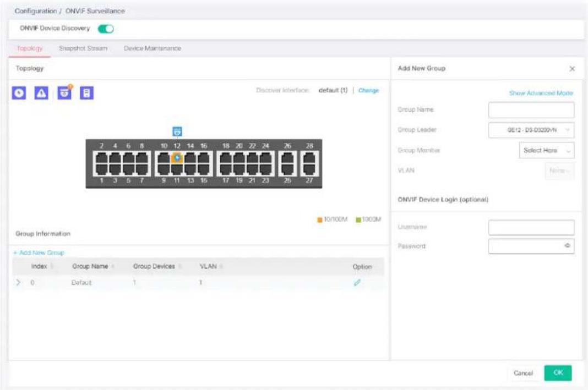Click the device/NVR toolbar icon
The width and height of the screenshot is (588, 390).
tap(86, 93)
